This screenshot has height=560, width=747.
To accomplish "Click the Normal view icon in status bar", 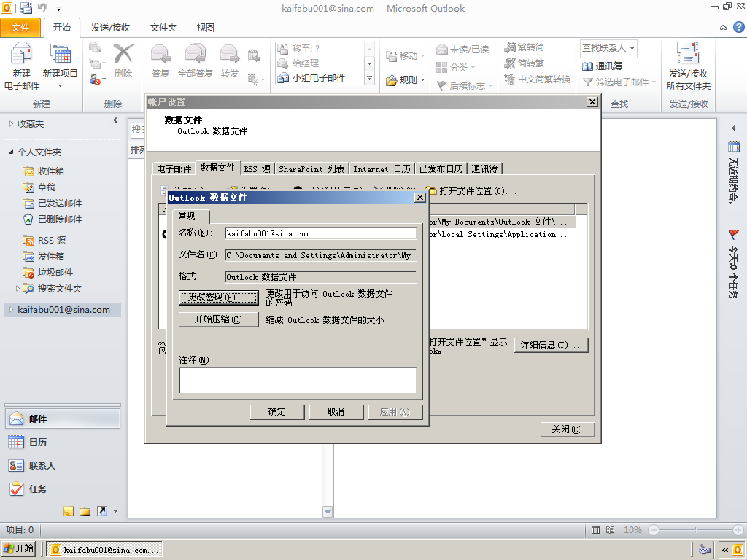I will click(x=595, y=530).
